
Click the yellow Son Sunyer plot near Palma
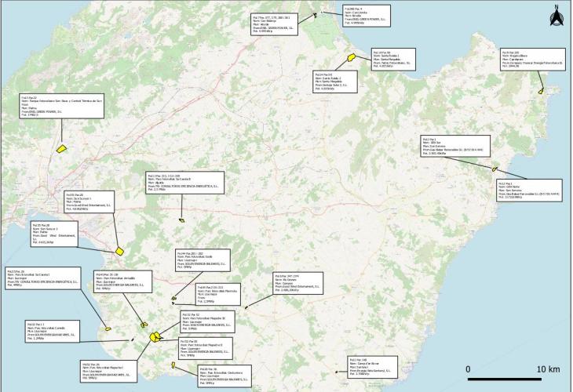click(120, 250)
